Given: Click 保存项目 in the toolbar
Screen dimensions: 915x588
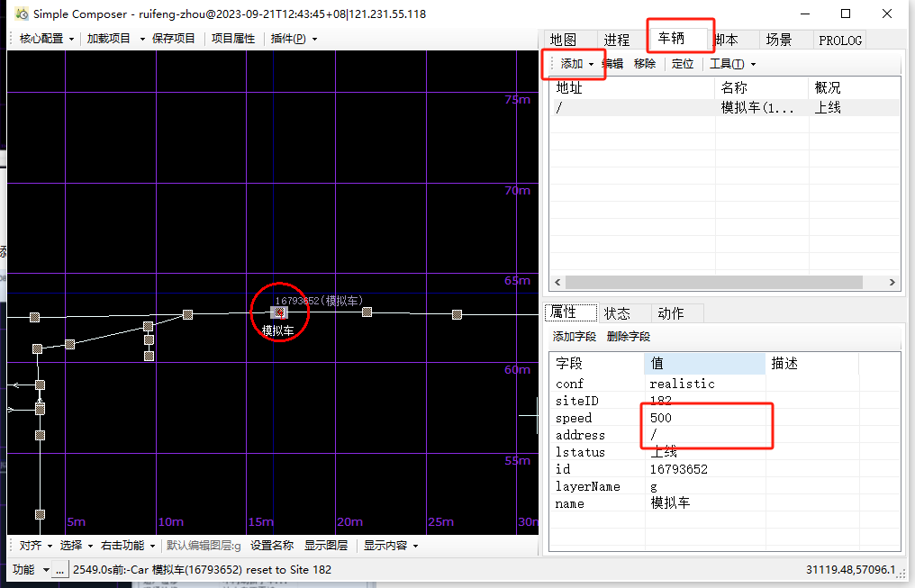Looking at the screenshot, I should [x=174, y=39].
